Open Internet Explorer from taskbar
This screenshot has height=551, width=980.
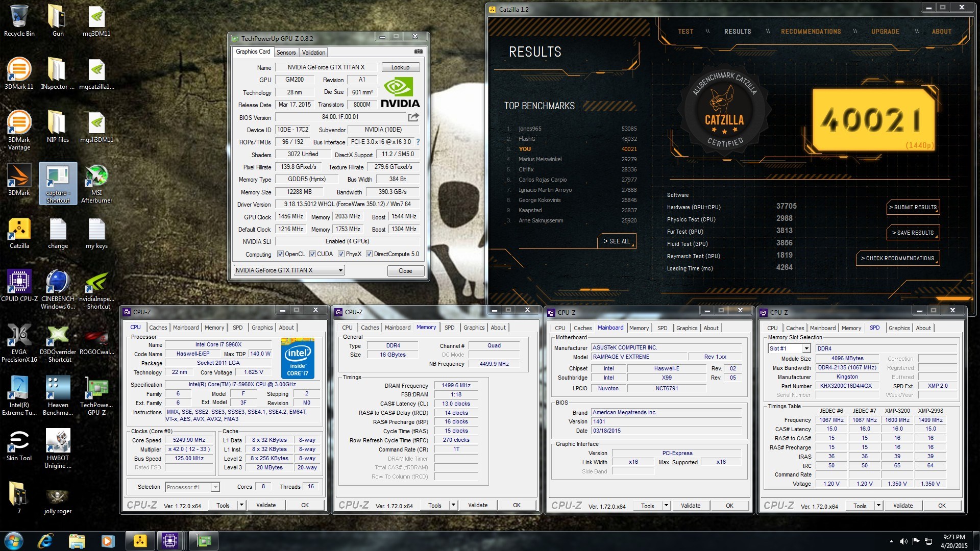click(x=45, y=541)
